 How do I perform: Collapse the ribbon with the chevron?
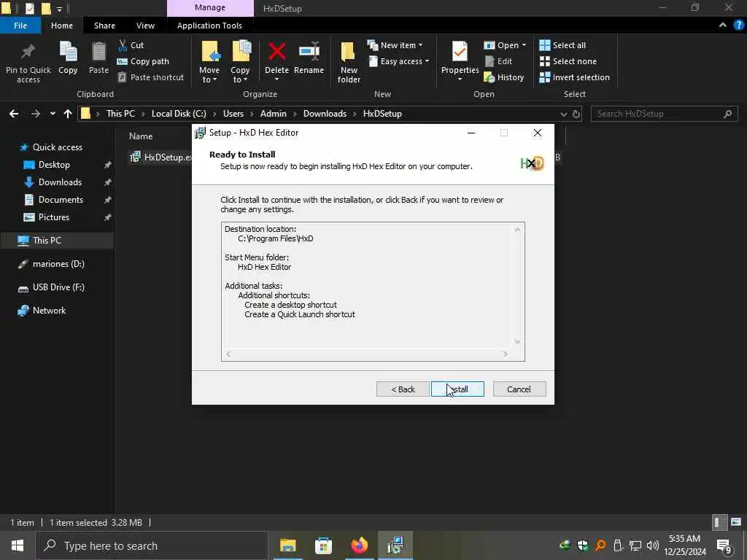(723, 26)
